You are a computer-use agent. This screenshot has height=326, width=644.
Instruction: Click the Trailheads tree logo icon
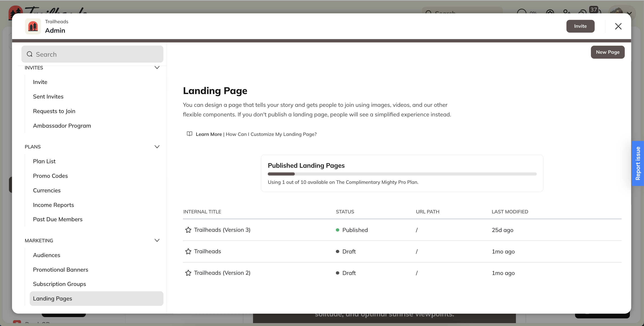click(x=33, y=26)
